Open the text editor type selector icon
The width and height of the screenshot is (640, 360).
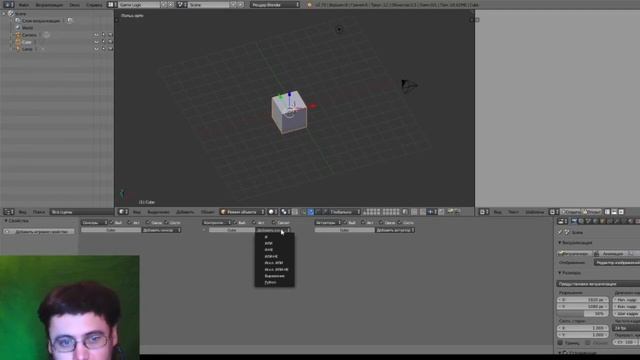tap(483, 211)
